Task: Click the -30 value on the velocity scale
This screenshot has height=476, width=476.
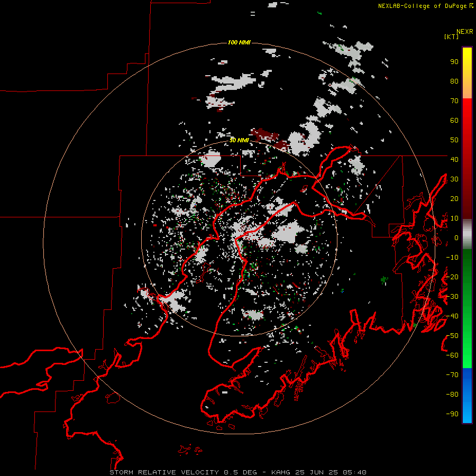Action: (452, 296)
